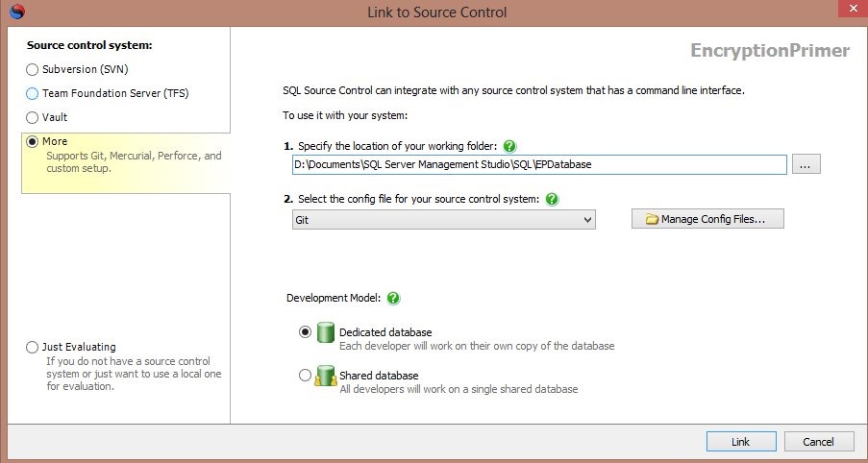Click the Red Gate logo in title bar

pyautogui.click(x=14, y=12)
